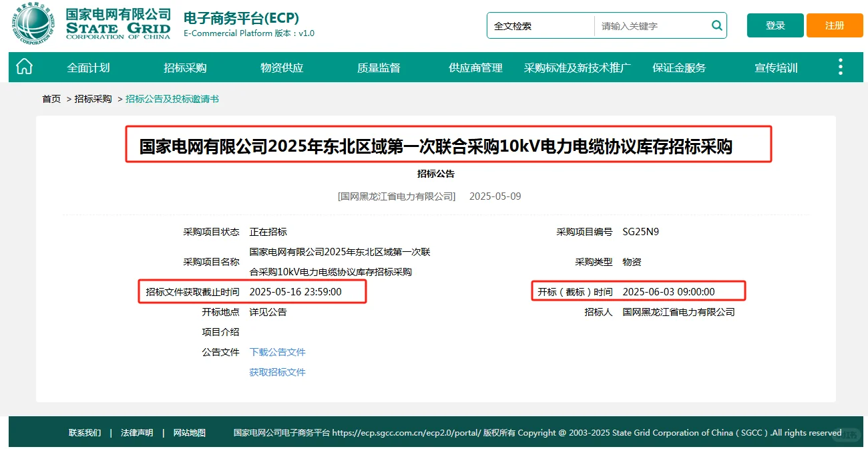Click the 下载公告文件 link

tap(277, 351)
